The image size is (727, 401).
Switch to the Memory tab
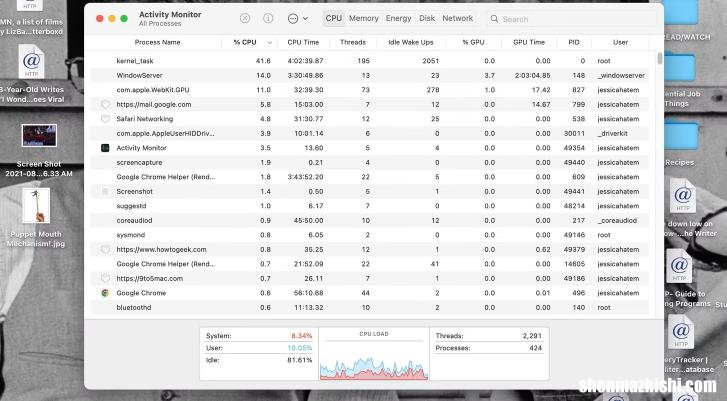364,19
